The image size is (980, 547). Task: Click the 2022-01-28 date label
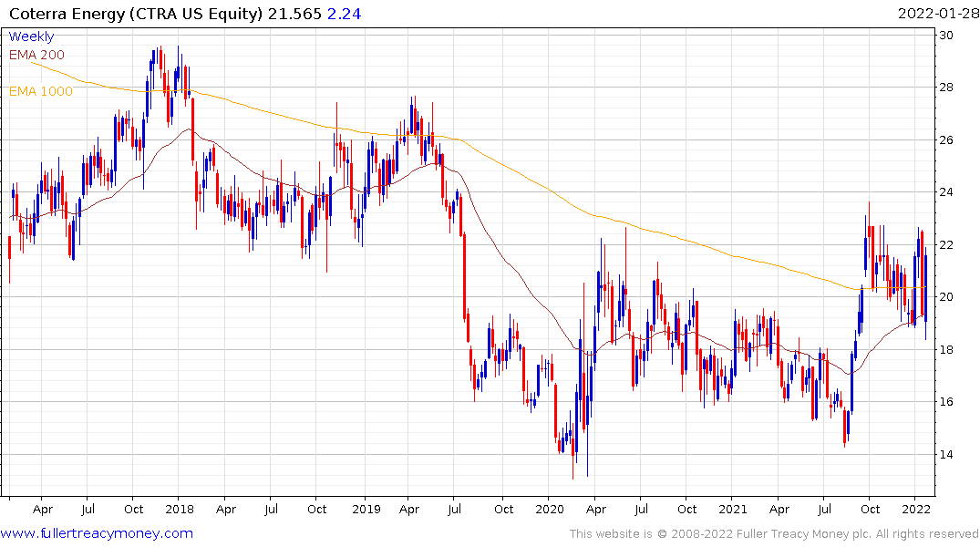[937, 14]
